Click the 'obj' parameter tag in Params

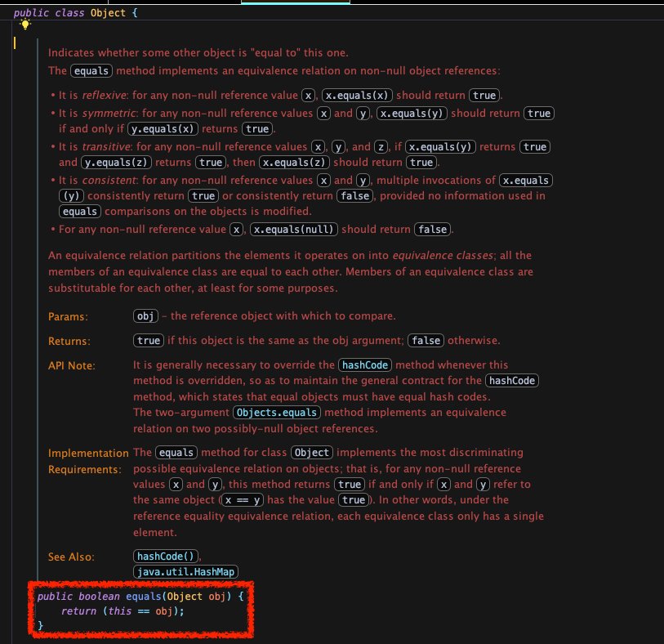tap(145, 316)
